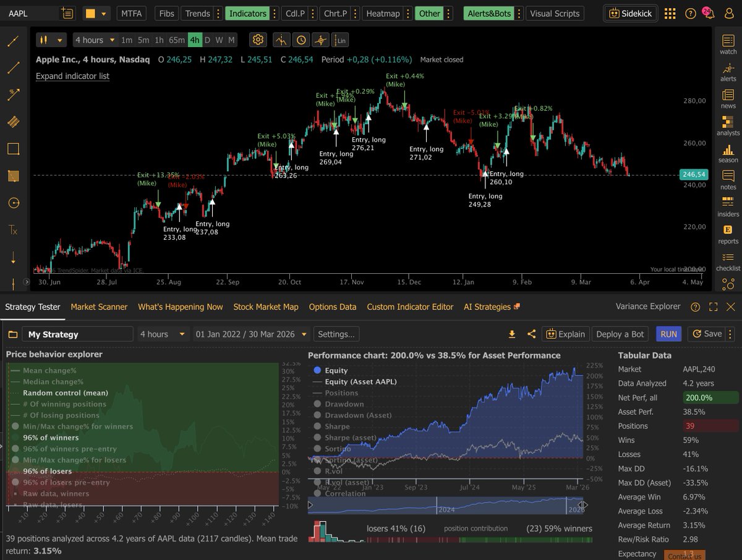
Task: Switch to the Market Scanner tab
Action: coord(99,307)
